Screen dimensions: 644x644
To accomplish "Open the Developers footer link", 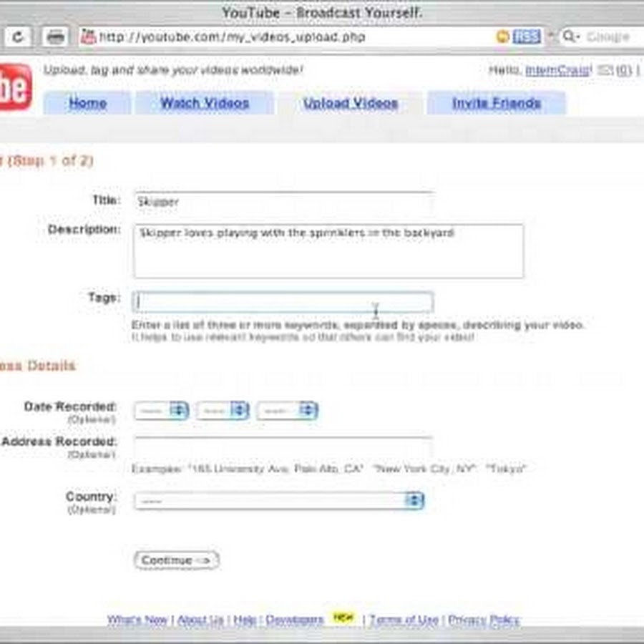I will 295,620.
